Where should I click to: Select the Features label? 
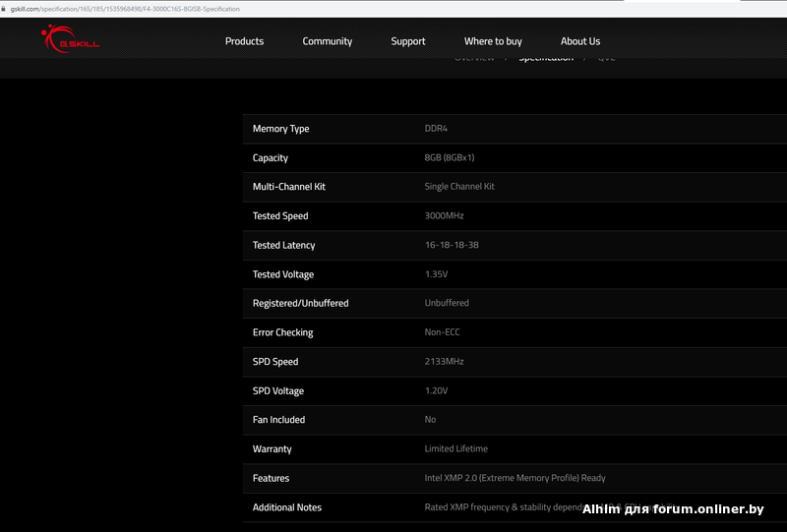click(271, 478)
